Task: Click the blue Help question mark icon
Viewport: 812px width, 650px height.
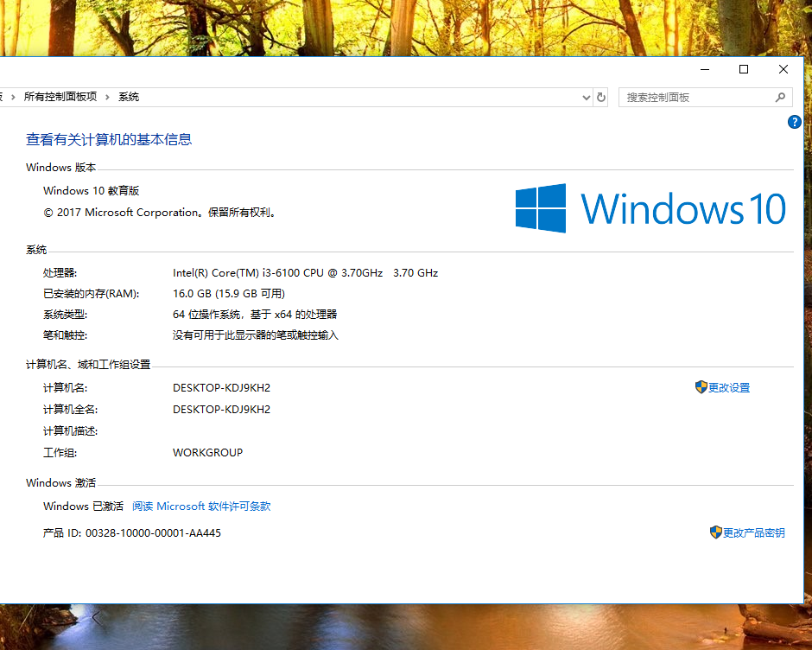Action: [x=795, y=122]
